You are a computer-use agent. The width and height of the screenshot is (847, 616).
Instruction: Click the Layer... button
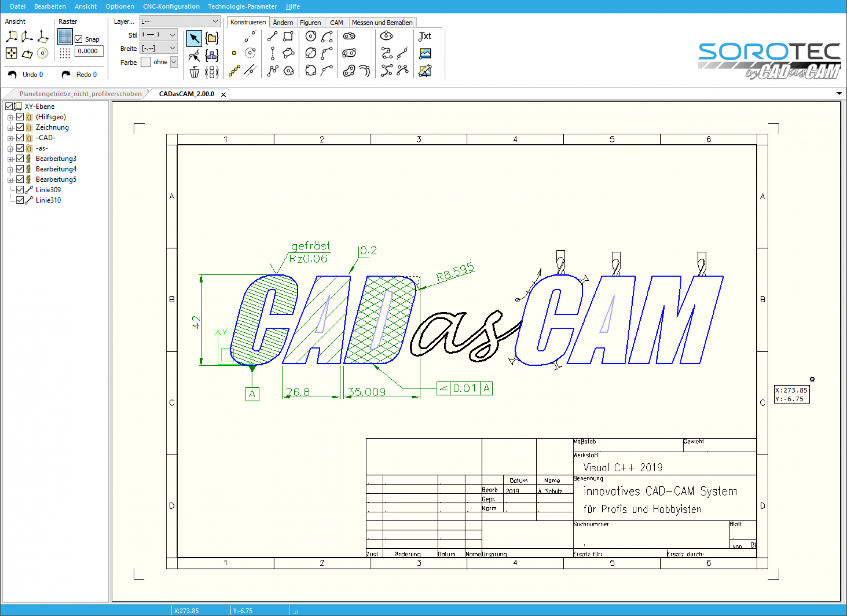tap(124, 21)
